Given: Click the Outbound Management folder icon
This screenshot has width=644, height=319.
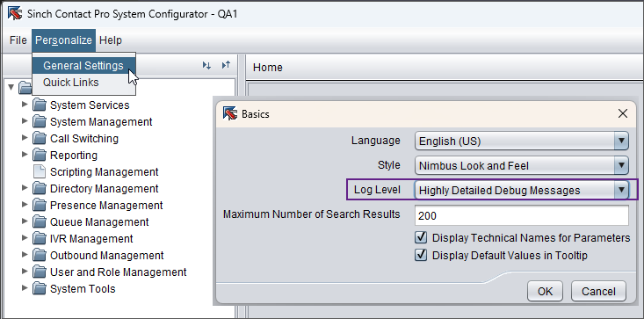Looking at the screenshot, I should click(39, 256).
